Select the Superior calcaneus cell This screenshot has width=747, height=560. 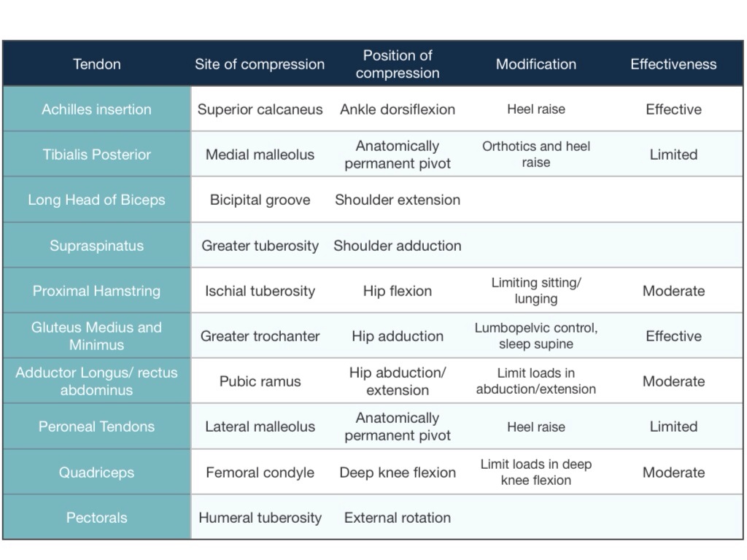point(260,109)
